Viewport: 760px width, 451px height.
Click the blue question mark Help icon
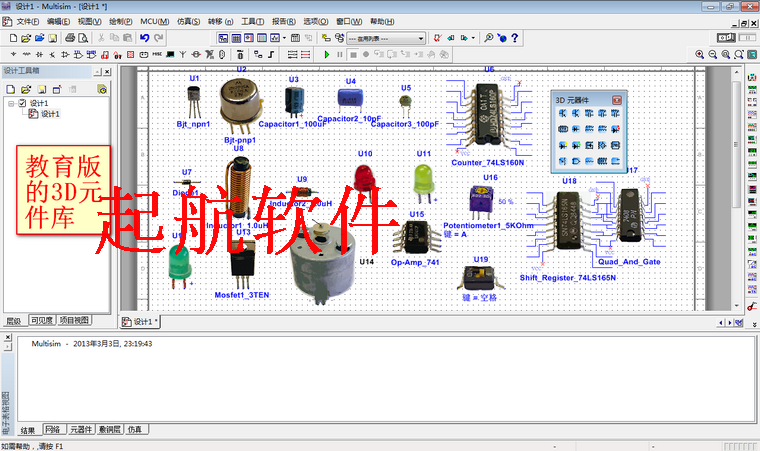click(x=514, y=38)
